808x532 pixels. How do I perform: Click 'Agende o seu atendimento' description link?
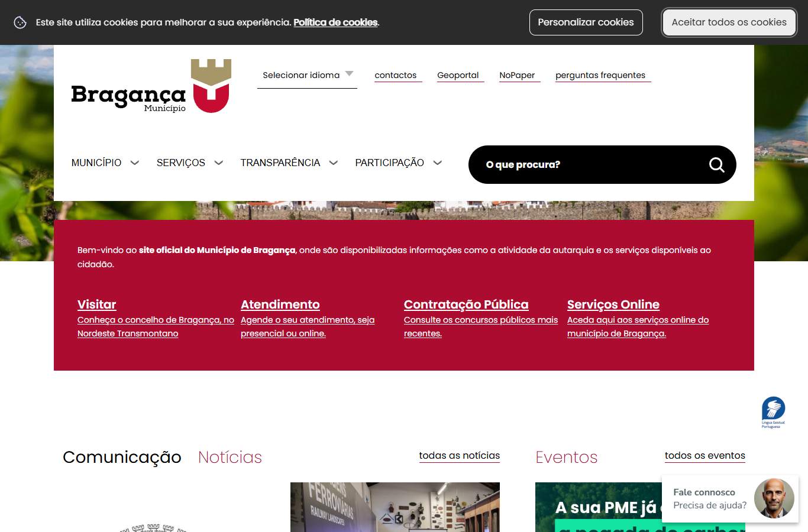(x=308, y=327)
